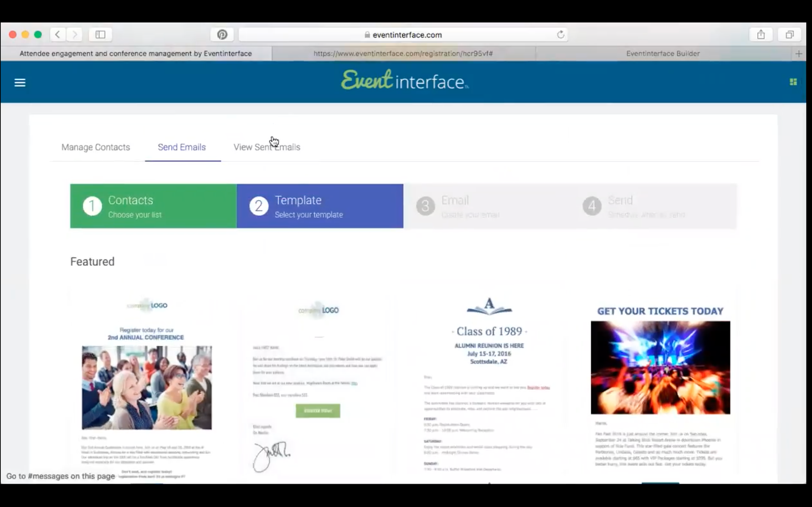Switch to the Eventinterface Builder browser tab
812x507 pixels.
pos(663,53)
